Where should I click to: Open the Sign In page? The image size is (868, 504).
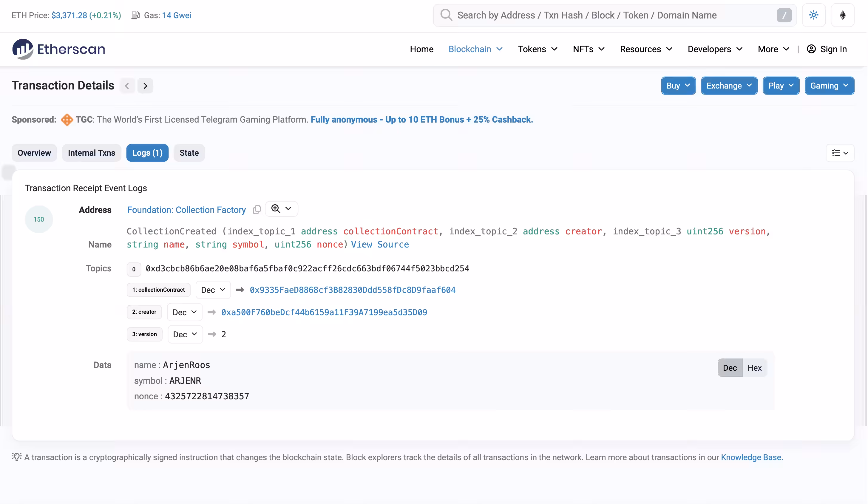point(827,49)
